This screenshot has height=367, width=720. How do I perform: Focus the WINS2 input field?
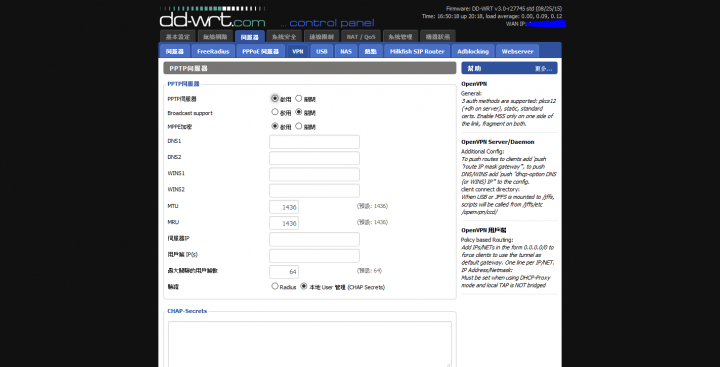[314, 190]
